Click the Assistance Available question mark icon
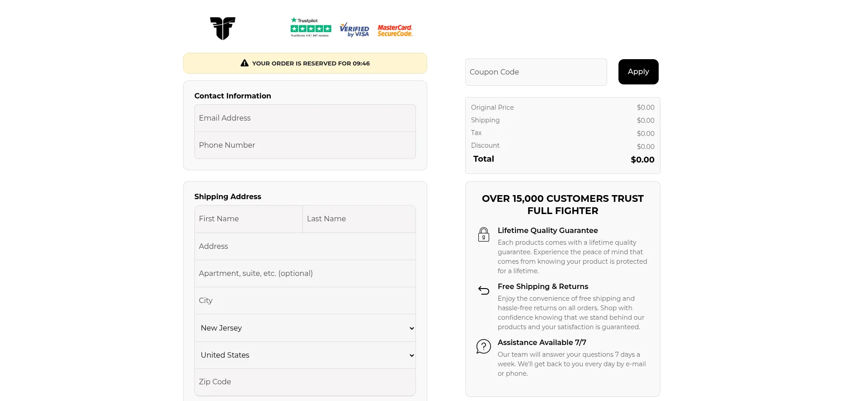 (484, 346)
